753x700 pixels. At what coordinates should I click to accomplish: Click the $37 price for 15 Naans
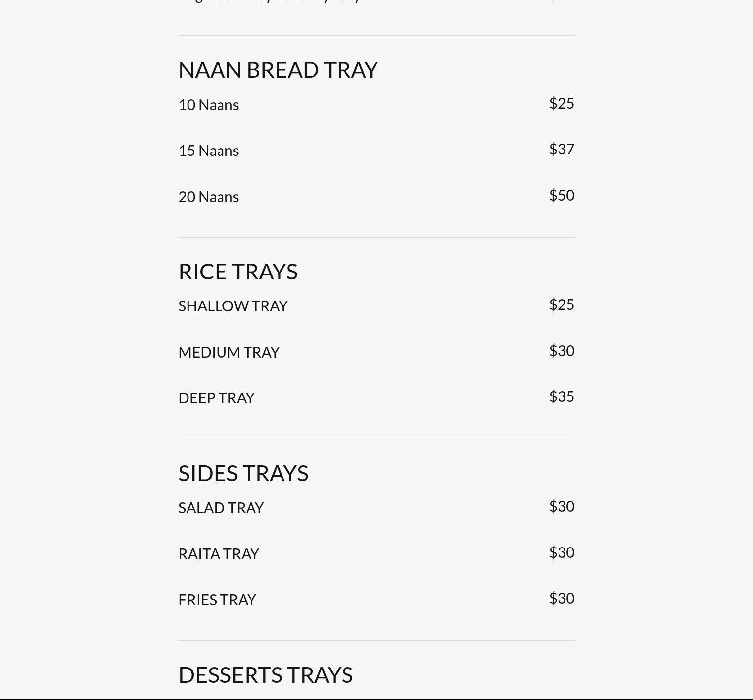[562, 149]
